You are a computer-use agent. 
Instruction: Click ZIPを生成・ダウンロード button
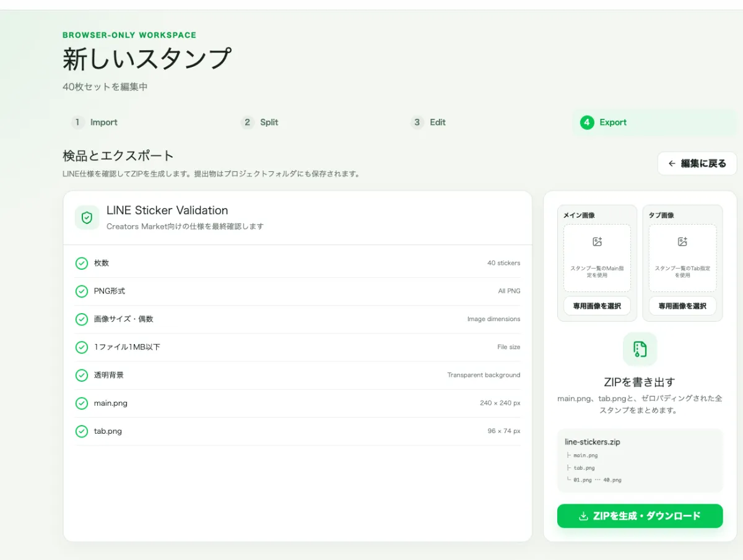tap(640, 516)
